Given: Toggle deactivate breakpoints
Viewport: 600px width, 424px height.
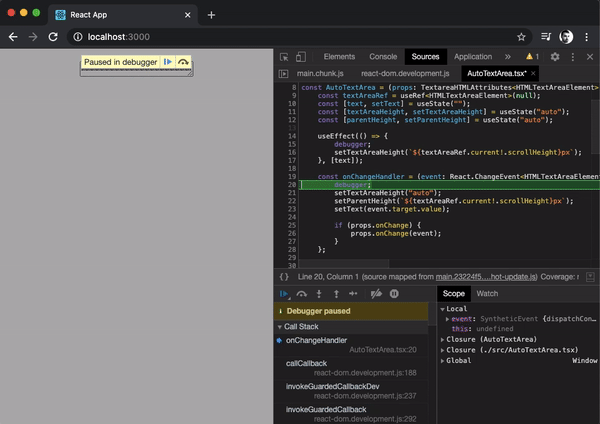Looking at the screenshot, I should (376, 294).
